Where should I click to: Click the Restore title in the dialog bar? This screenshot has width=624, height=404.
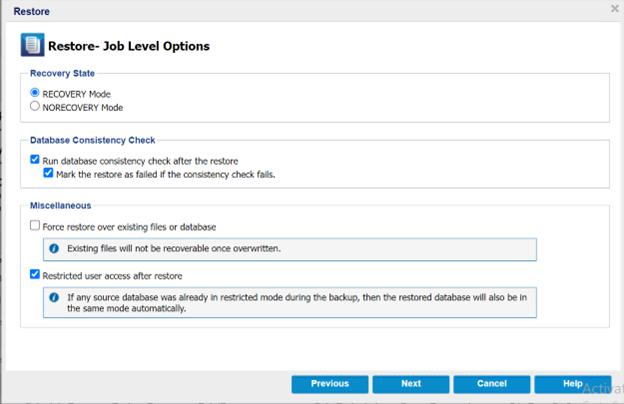pos(31,12)
